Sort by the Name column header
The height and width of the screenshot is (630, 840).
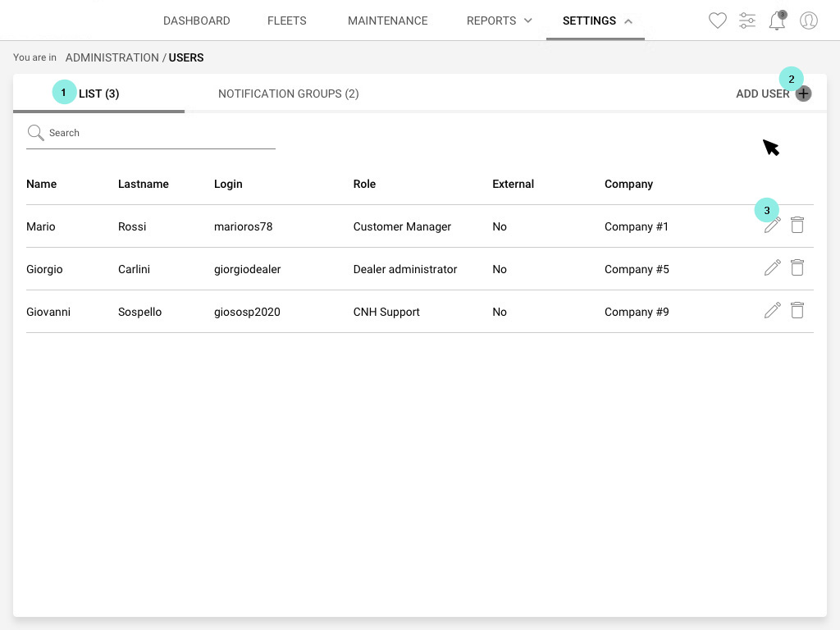click(x=41, y=184)
